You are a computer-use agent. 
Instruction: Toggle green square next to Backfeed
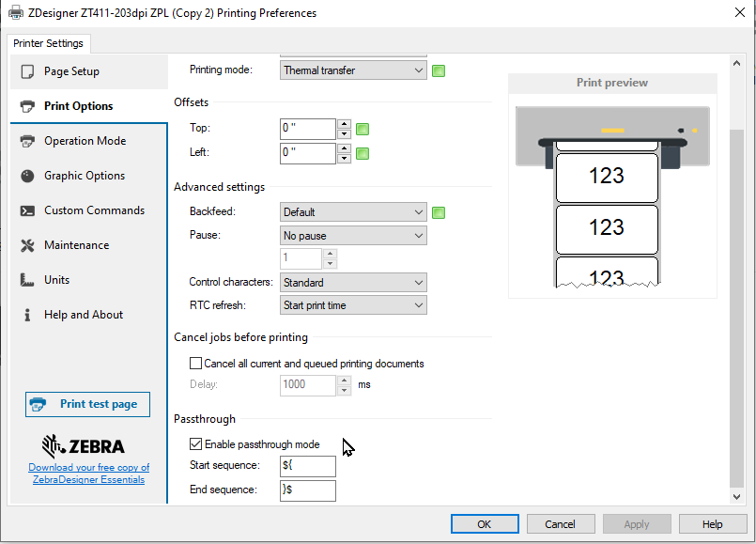[439, 212]
